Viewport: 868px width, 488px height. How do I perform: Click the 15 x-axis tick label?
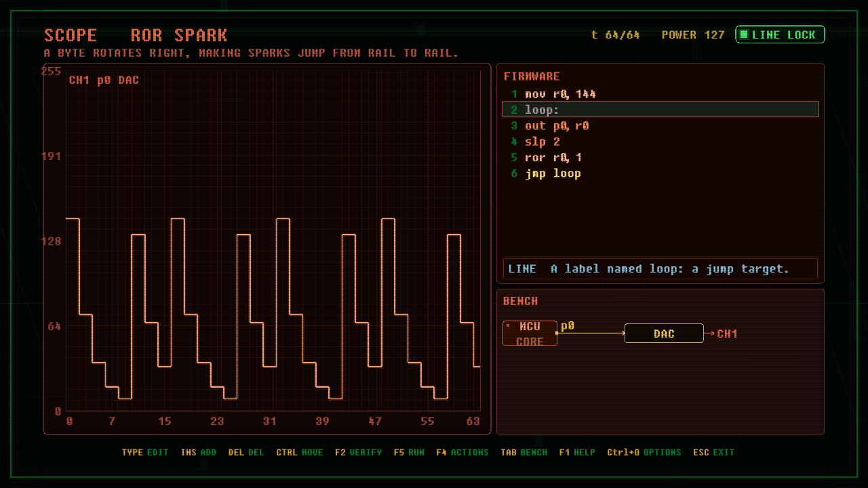165,422
